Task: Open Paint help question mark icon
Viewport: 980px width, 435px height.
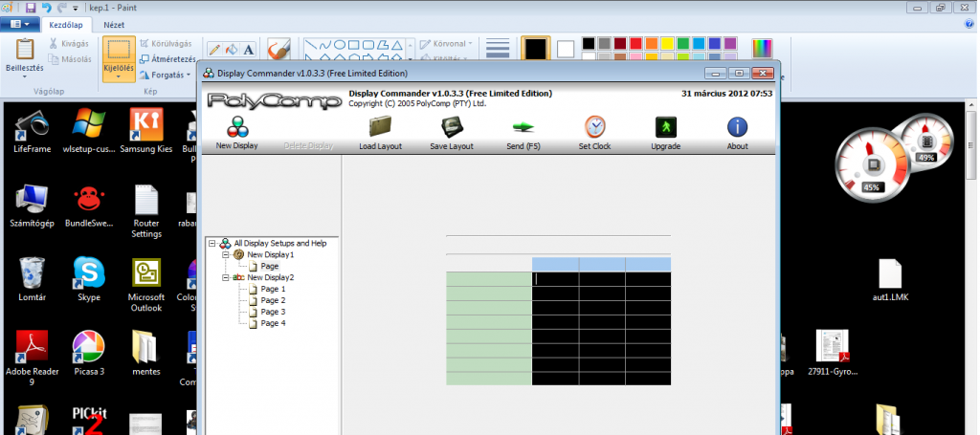Action: coord(969,24)
